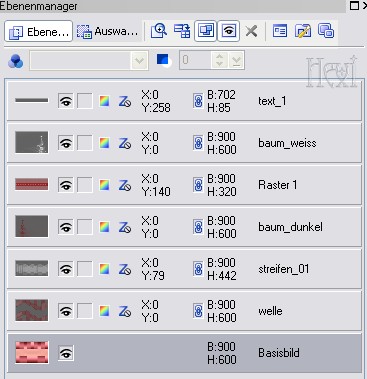Image resolution: width=367 pixels, height=379 pixels.
Task: Click the zoom magnifier icon in toolbar
Action: pyautogui.click(x=159, y=31)
